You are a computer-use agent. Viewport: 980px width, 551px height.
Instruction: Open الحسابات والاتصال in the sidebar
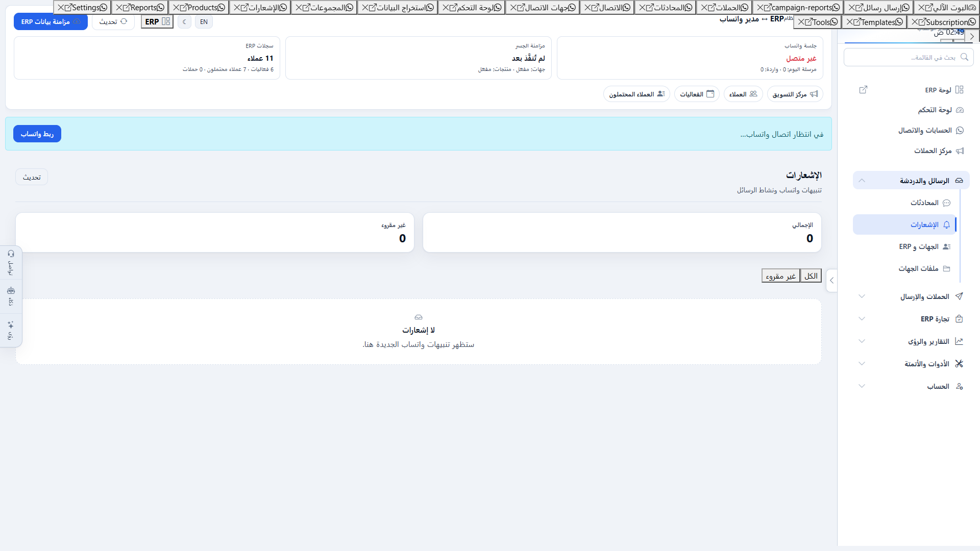pos(911,131)
